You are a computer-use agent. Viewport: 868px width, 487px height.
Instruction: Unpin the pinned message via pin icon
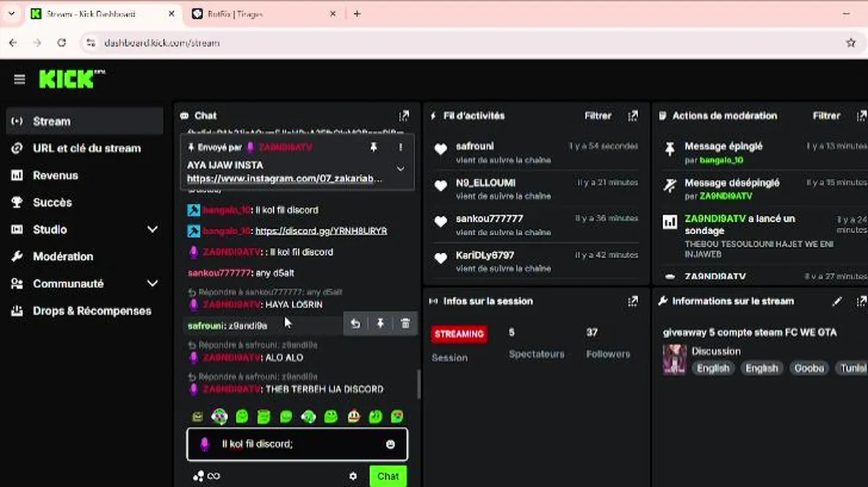tap(373, 147)
